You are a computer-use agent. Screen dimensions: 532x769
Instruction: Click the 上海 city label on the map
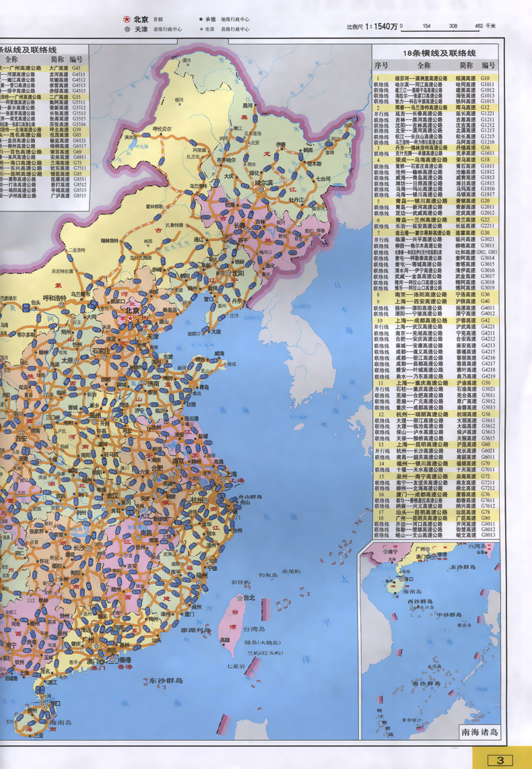tap(231, 474)
